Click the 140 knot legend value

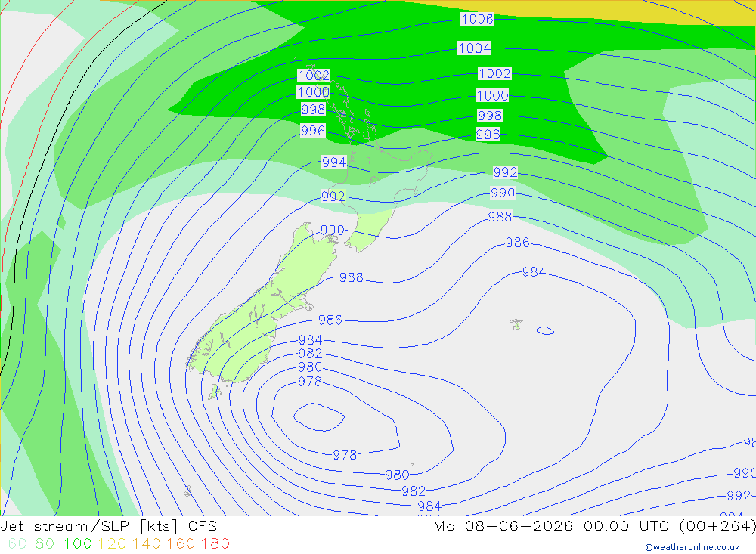tap(147, 544)
